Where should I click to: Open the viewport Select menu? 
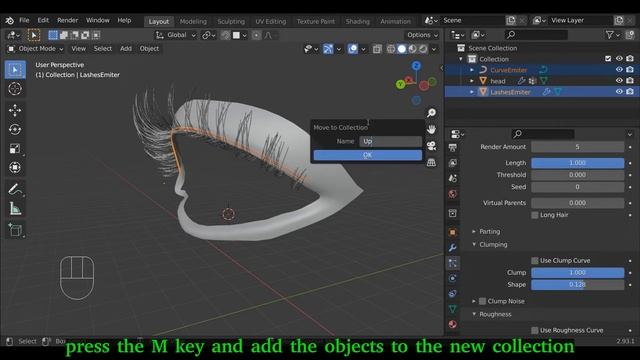click(x=102, y=49)
